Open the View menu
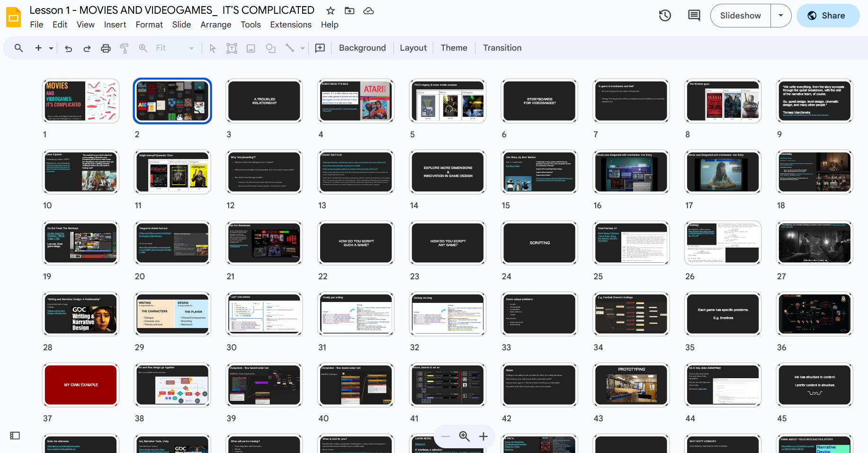 pos(86,25)
